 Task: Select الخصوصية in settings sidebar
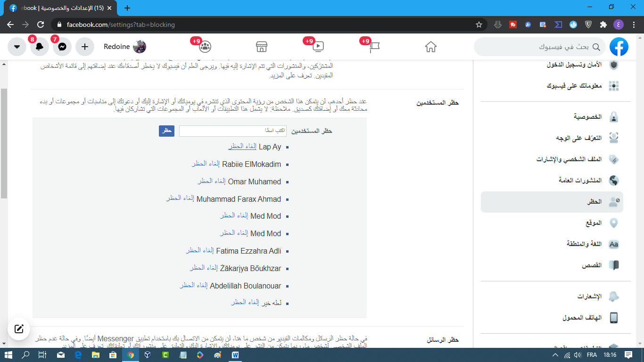552,116
